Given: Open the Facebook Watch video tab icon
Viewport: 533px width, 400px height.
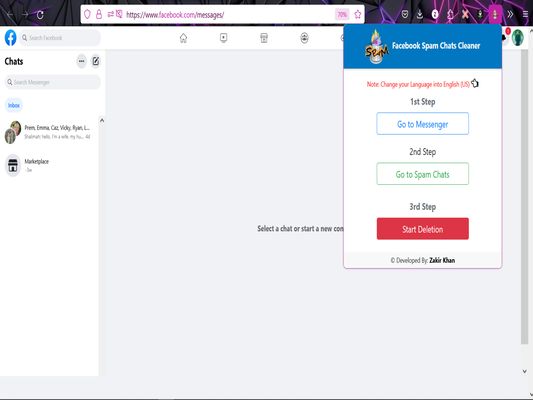Looking at the screenshot, I should click(223, 38).
